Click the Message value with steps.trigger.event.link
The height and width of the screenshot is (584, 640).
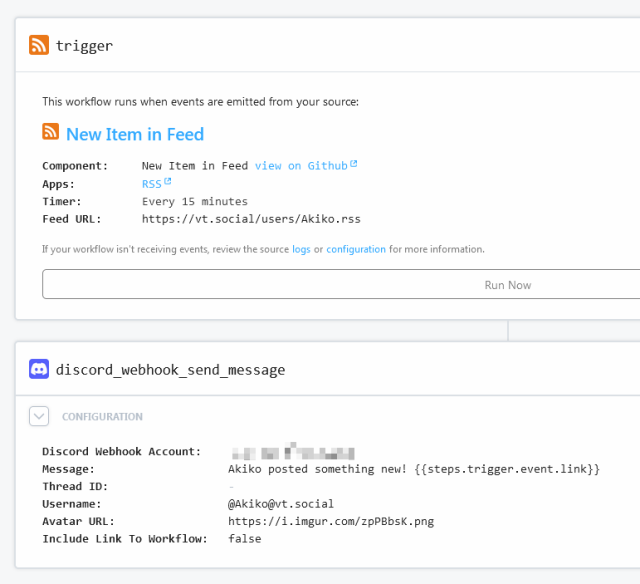(x=413, y=469)
